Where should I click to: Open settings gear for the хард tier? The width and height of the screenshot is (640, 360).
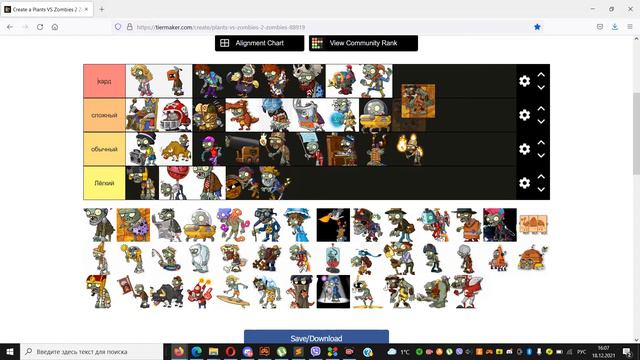(524, 81)
